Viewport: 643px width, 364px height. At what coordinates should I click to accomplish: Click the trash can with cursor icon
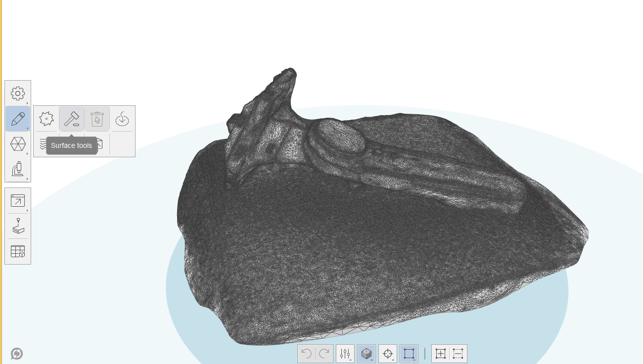[x=97, y=119]
